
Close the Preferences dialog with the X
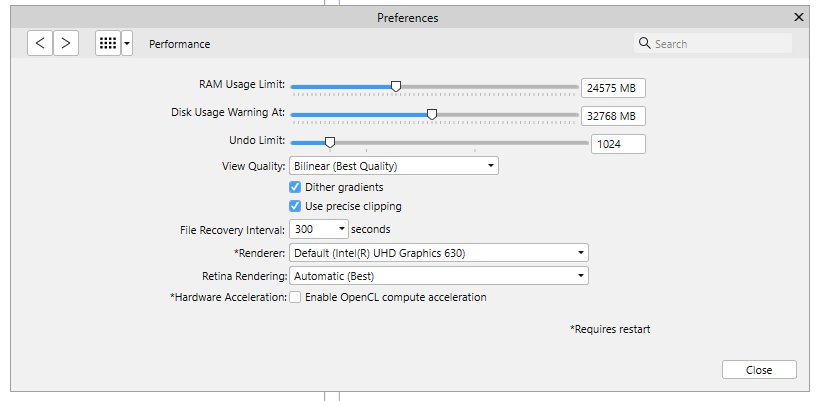point(798,17)
